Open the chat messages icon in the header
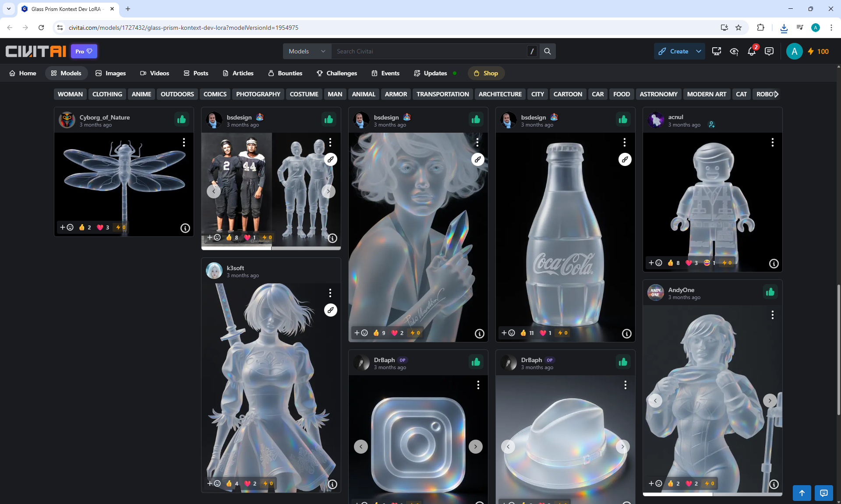This screenshot has width=841, height=504. coord(769,51)
